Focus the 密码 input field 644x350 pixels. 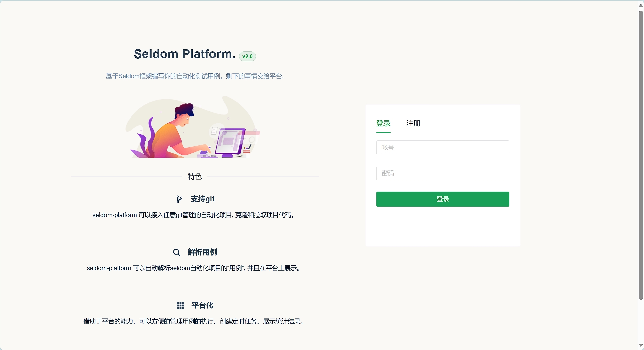pos(443,173)
